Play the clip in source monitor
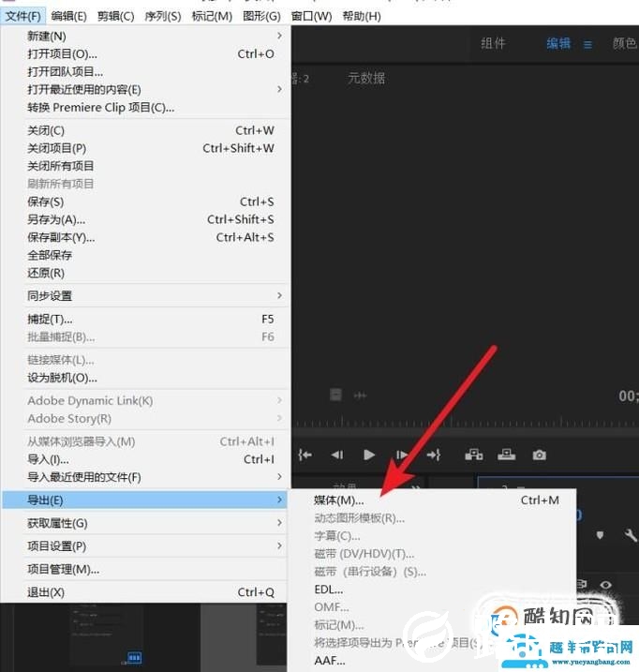This screenshot has height=672, width=639. [x=368, y=455]
